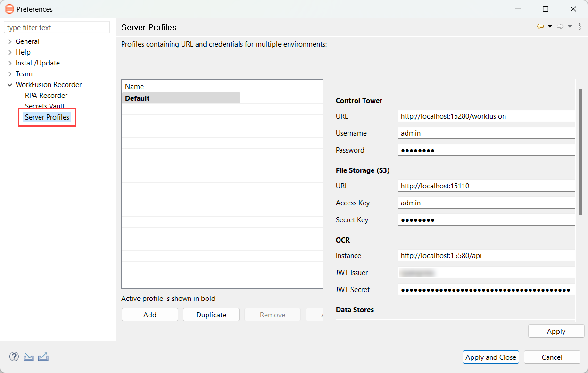Click Apply and Close

(491, 357)
